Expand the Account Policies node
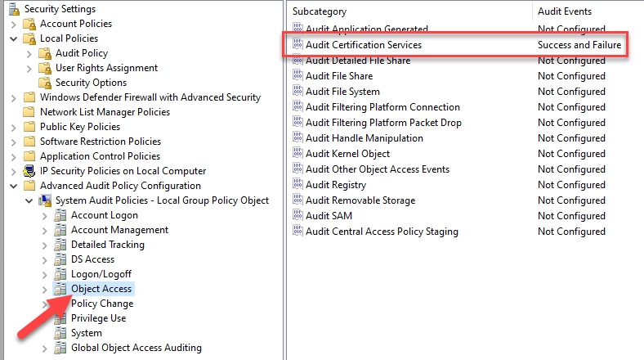The height and width of the screenshot is (360, 644). [13, 24]
